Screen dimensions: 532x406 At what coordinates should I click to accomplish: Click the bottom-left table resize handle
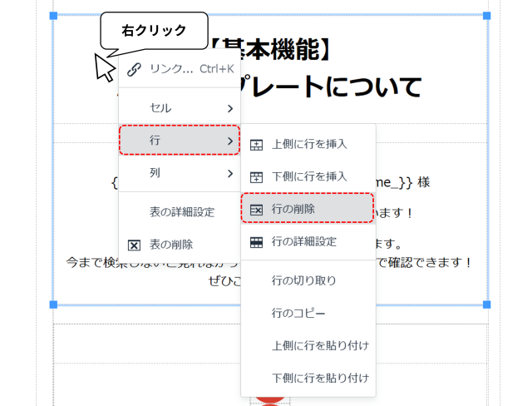53,304
